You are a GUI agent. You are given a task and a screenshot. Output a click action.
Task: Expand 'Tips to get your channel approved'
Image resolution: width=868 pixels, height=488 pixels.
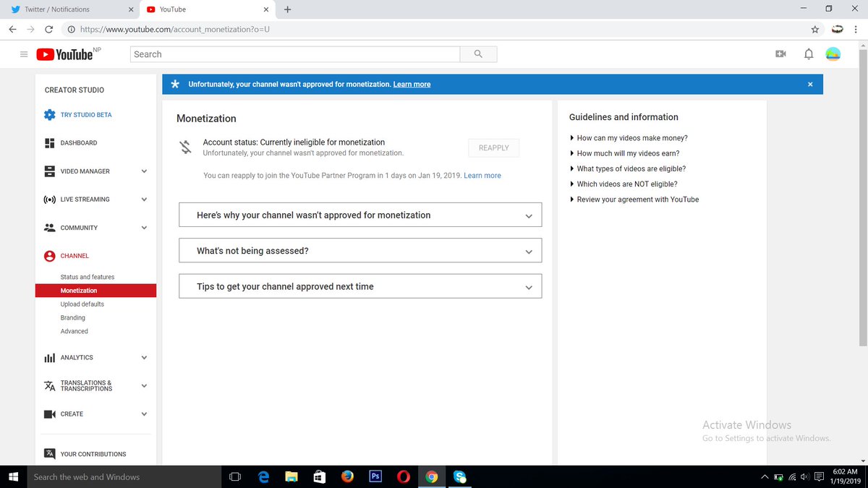pyautogui.click(x=360, y=286)
